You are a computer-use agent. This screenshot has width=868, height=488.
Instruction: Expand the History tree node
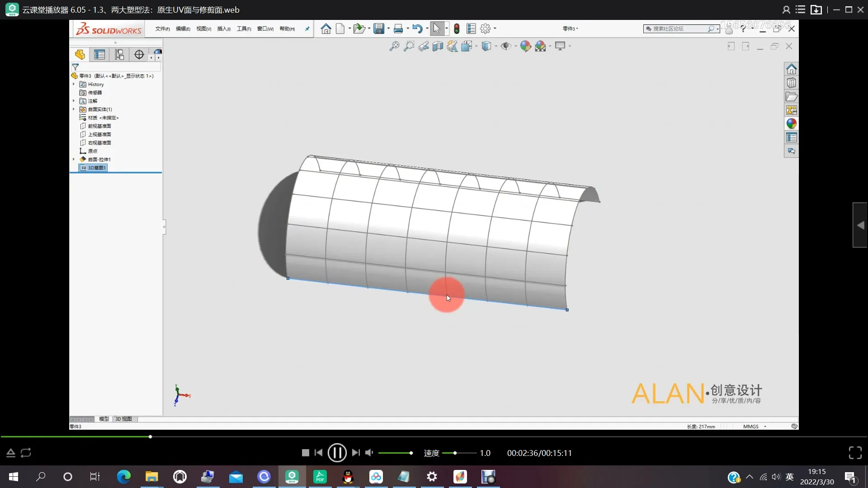[74, 84]
